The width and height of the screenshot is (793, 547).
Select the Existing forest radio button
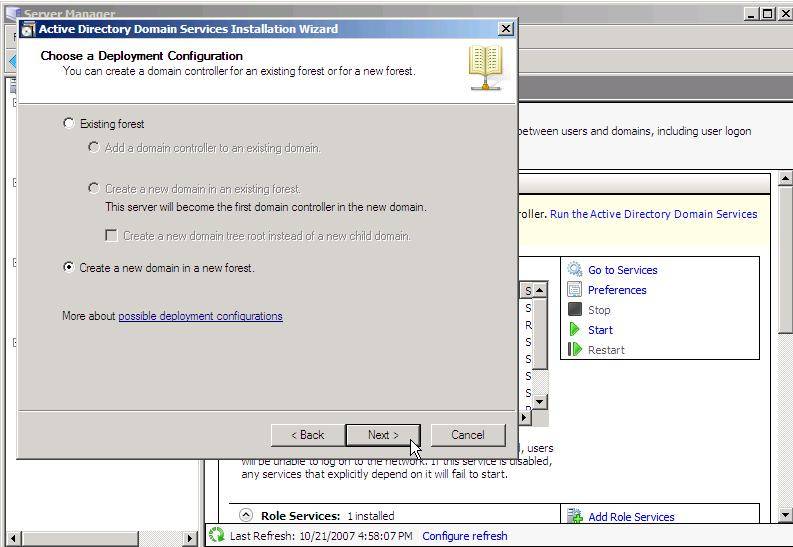[68, 123]
